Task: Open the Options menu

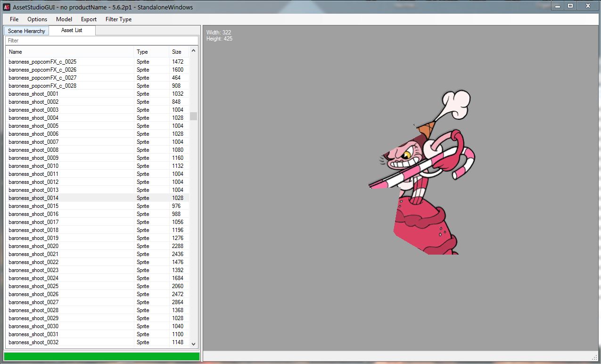Action: pyautogui.click(x=37, y=19)
